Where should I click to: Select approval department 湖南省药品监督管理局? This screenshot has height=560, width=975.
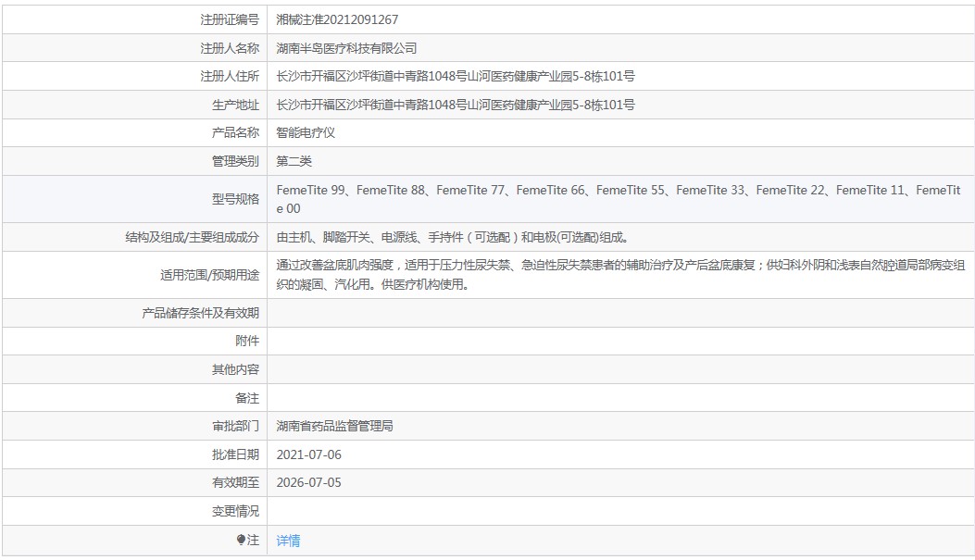[x=334, y=427]
